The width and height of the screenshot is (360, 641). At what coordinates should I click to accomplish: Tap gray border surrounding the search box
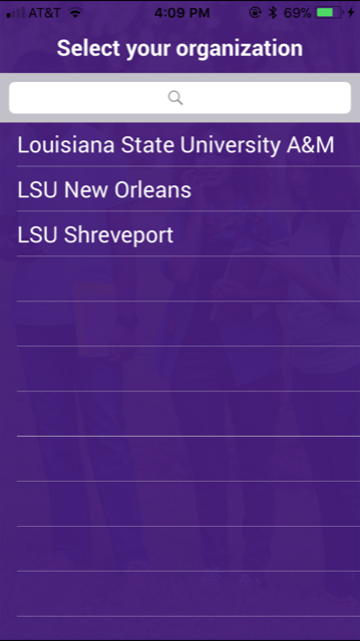180,77
